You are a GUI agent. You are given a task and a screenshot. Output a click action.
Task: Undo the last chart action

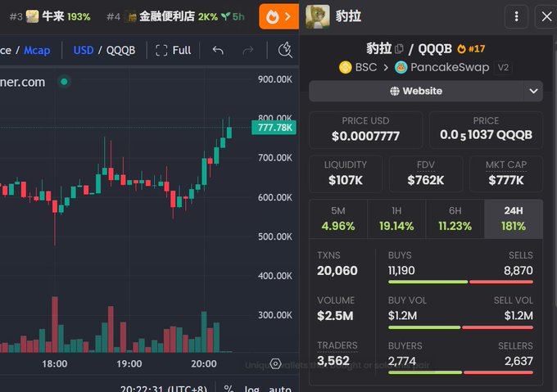click(x=218, y=51)
